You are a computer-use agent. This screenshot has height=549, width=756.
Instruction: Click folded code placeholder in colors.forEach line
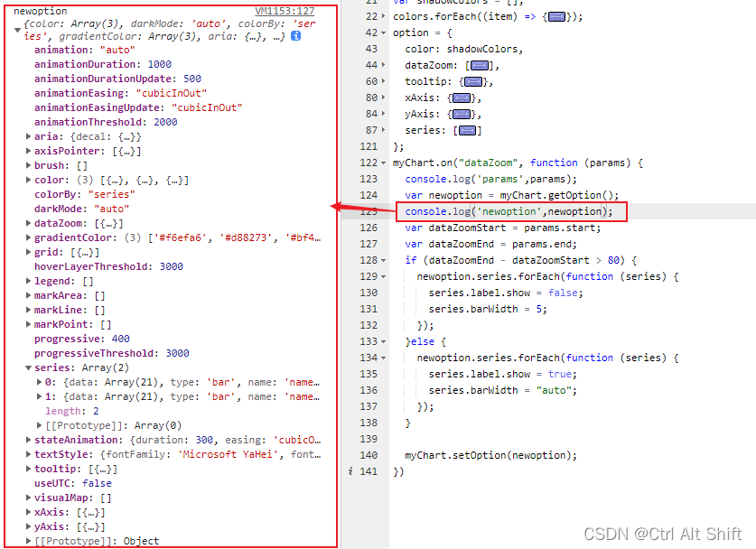(x=557, y=17)
